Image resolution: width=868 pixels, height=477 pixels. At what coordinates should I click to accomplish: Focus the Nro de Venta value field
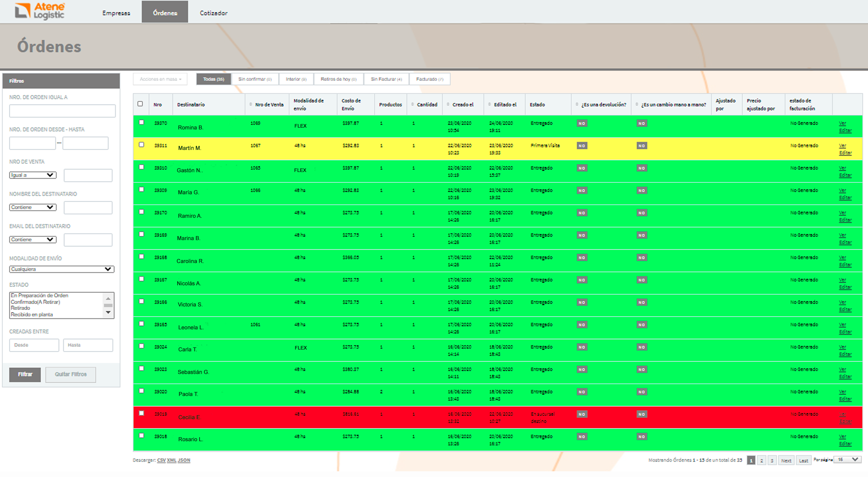click(x=88, y=175)
